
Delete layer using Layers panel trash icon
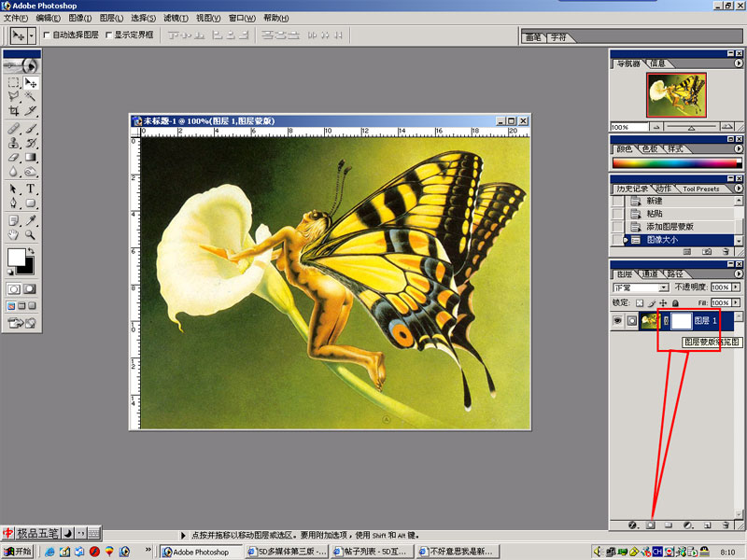coord(726,525)
